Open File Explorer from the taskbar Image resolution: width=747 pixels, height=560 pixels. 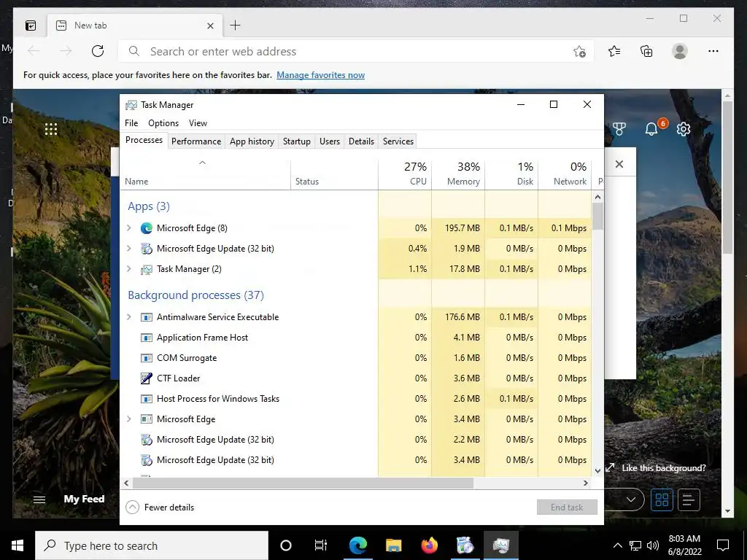coord(393,545)
